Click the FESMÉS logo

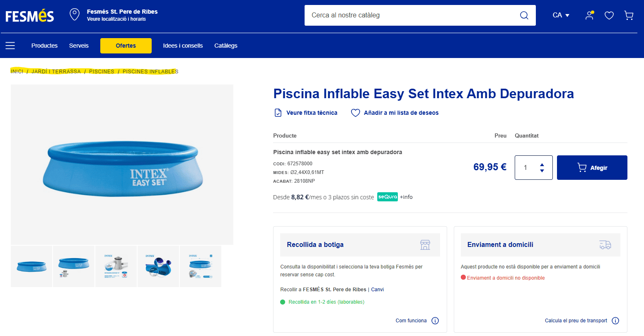pyautogui.click(x=30, y=16)
